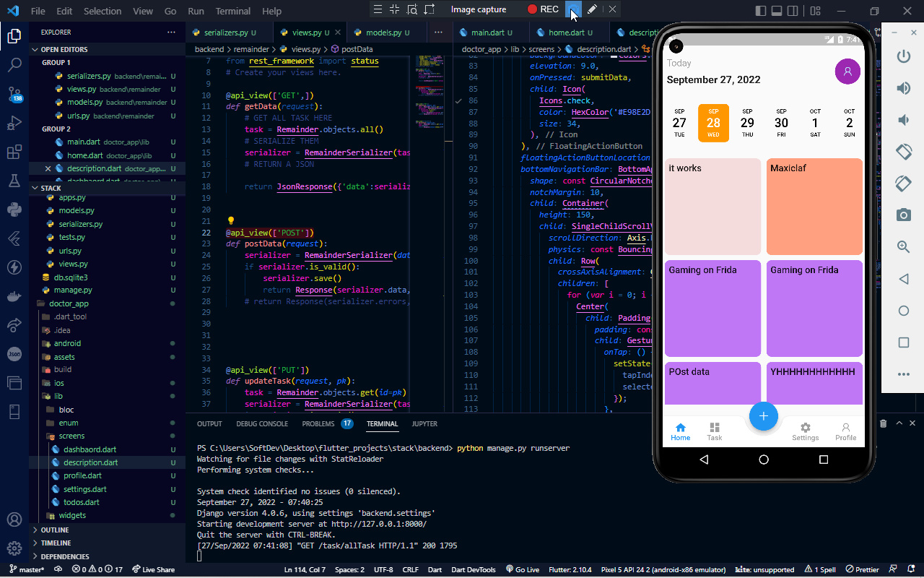Open the Python activity bar icon
This screenshot has width=924, height=578.
14,210
